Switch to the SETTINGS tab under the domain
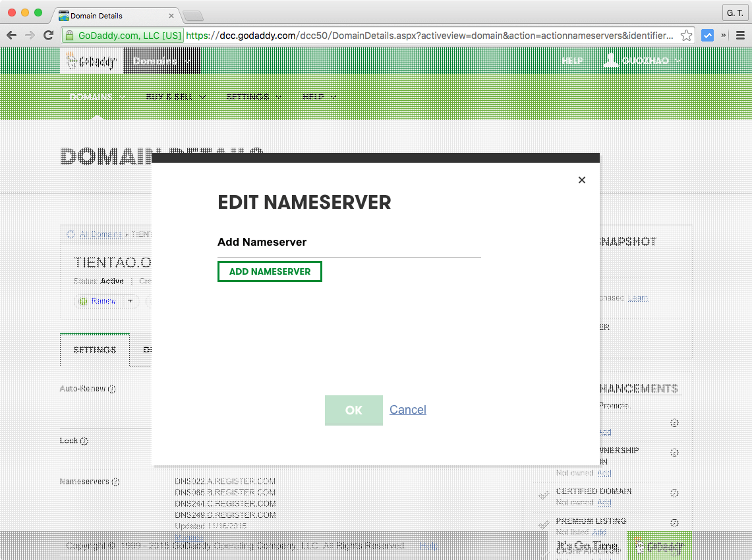 pos(94,350)
